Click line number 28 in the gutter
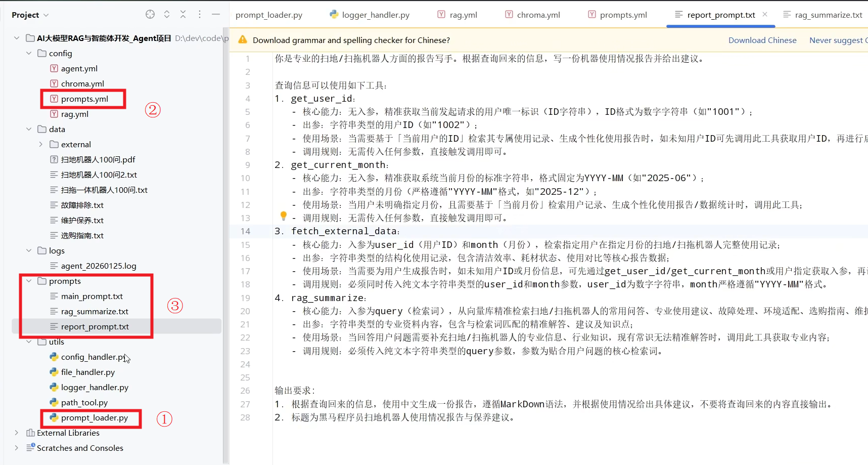This screenshot has width=868, height=465. pos(245,417)
